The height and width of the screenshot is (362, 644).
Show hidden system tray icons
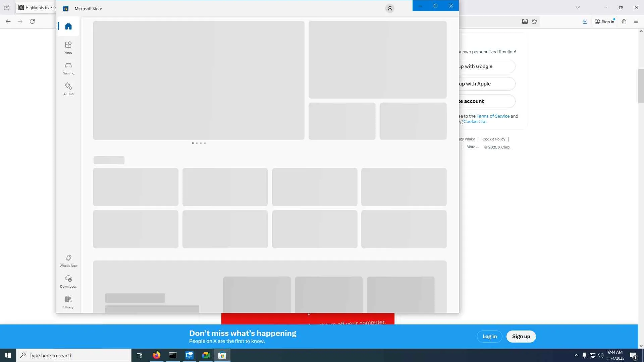(576, 355)
